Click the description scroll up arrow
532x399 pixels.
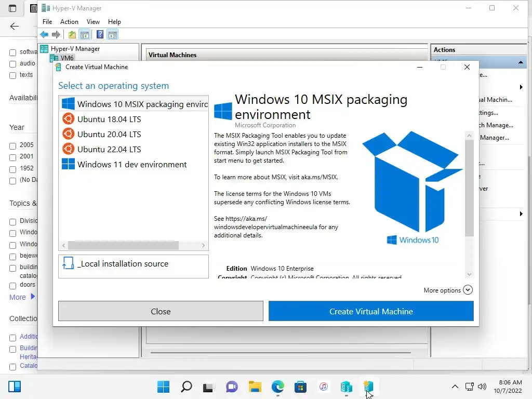469,136
